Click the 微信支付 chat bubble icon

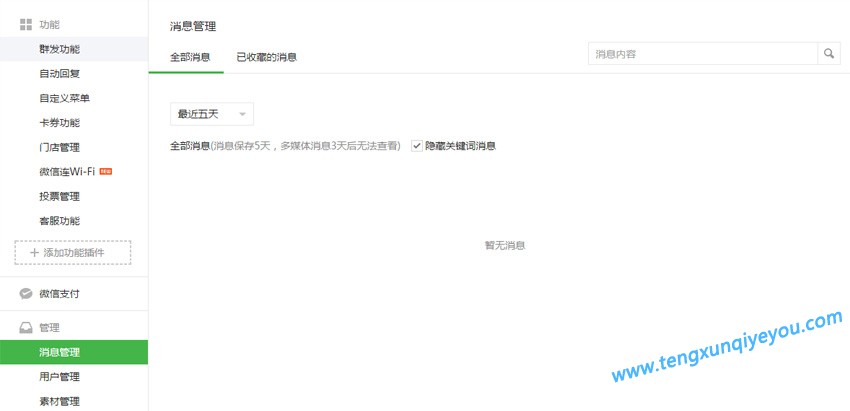(x=26, y=294)
